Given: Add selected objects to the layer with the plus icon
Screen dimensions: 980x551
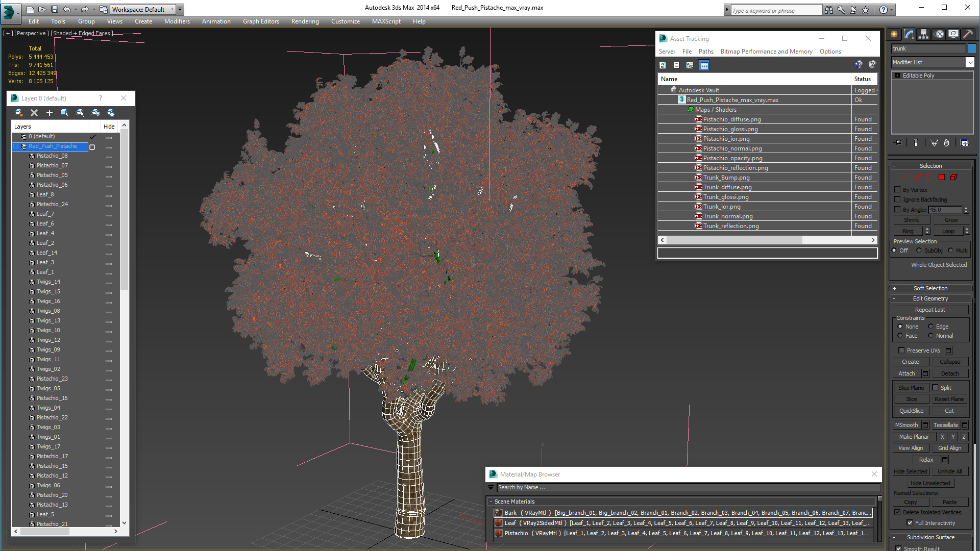Looking at the screenshot, I should 50,113.
